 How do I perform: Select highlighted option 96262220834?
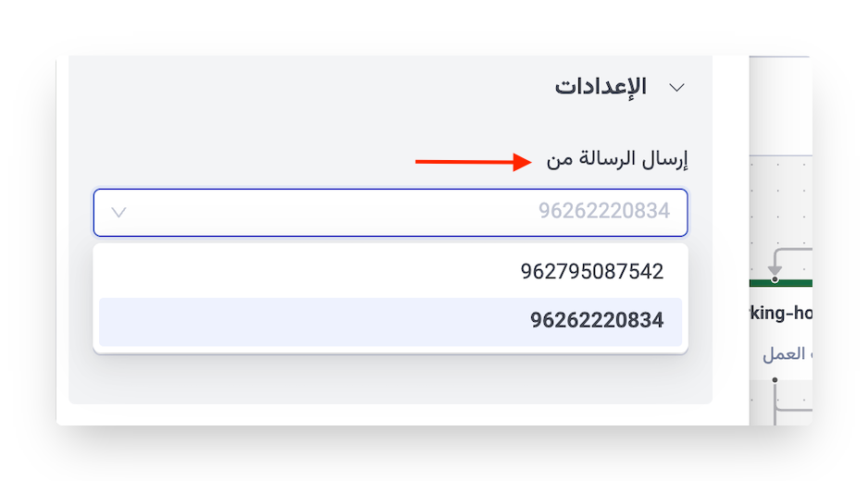(596, 321)
